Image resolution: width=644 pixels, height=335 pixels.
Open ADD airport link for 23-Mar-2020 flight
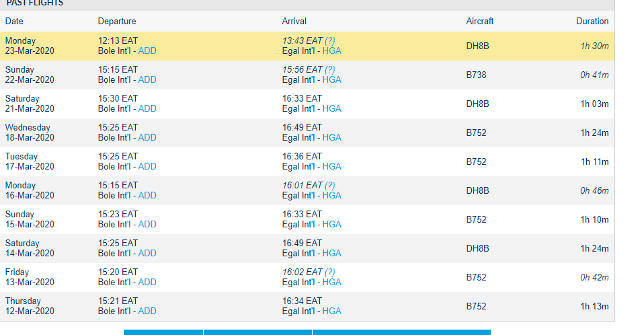147,51
